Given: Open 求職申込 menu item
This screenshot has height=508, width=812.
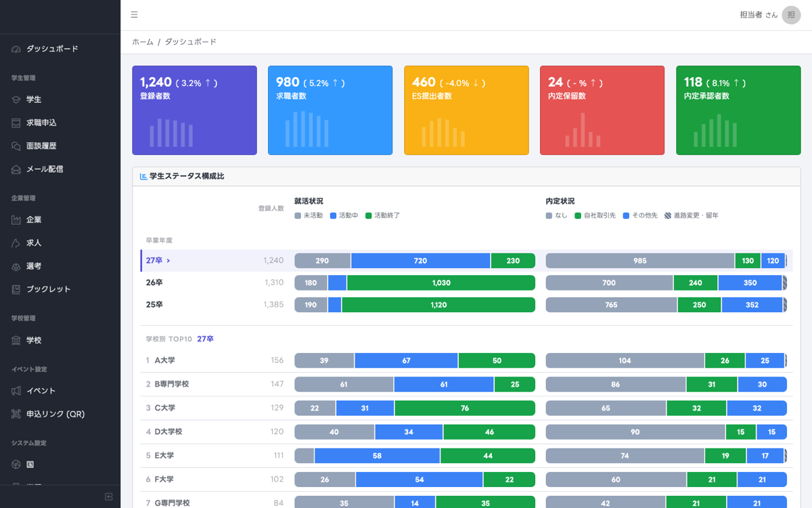Looking at the screenshot, I should coord(60,123).
